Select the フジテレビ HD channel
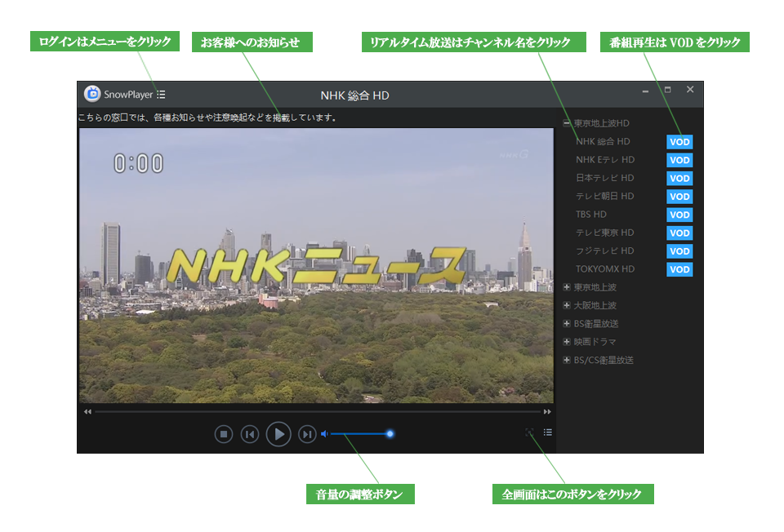Image resolution: width=784 pixels, height=532 pixels. click(x=604, y=250)
